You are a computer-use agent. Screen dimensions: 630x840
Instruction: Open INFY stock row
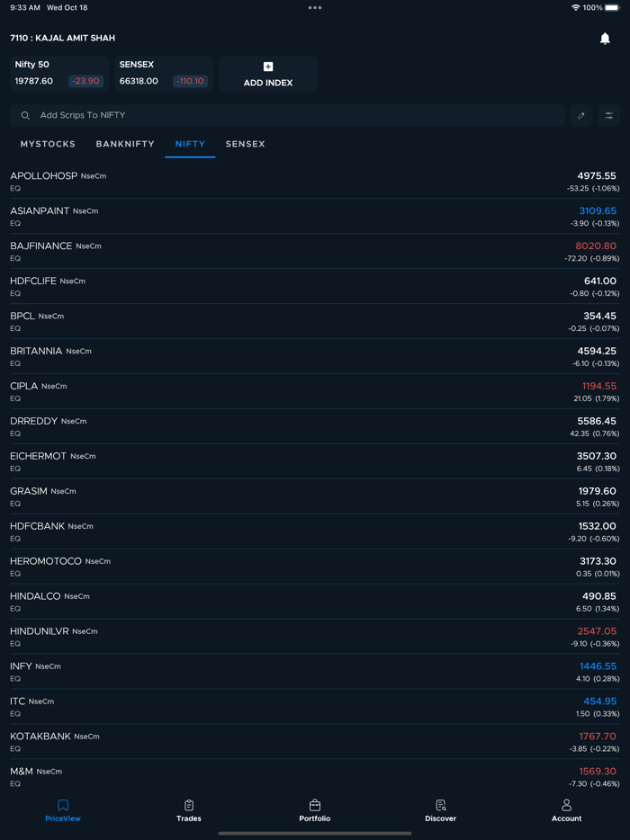pos(315,672)
